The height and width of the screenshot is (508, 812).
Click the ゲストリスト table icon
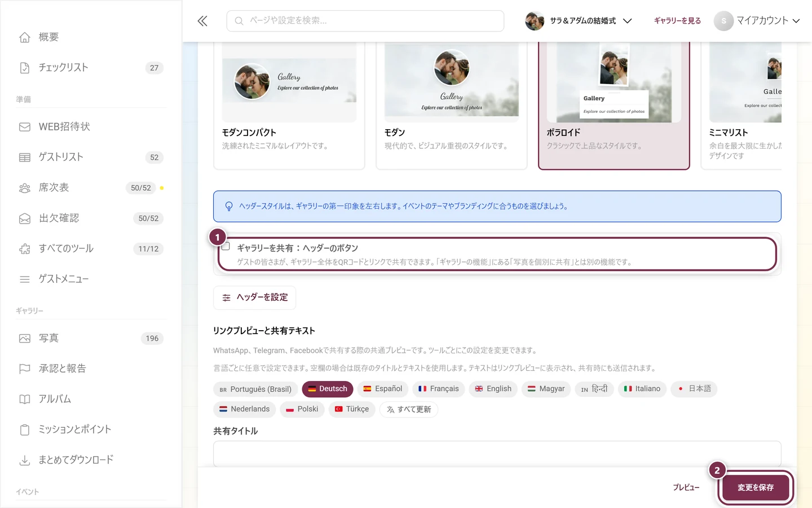[x=25, y=157]
